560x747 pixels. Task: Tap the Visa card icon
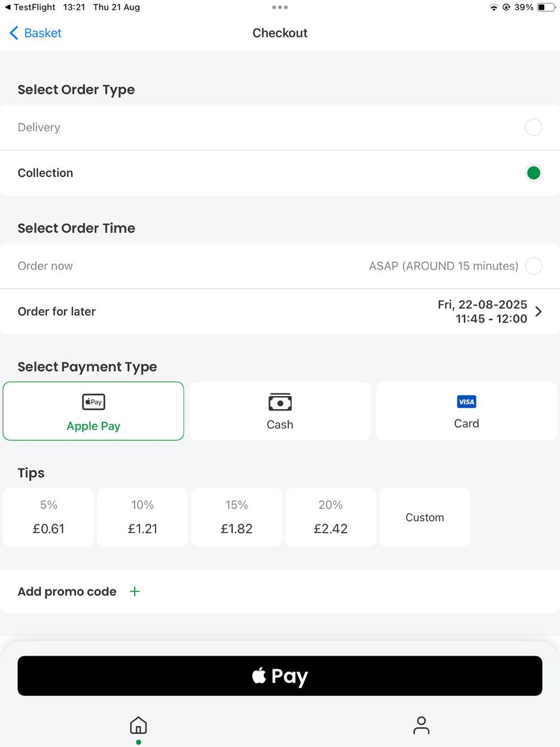coord(466,402)
